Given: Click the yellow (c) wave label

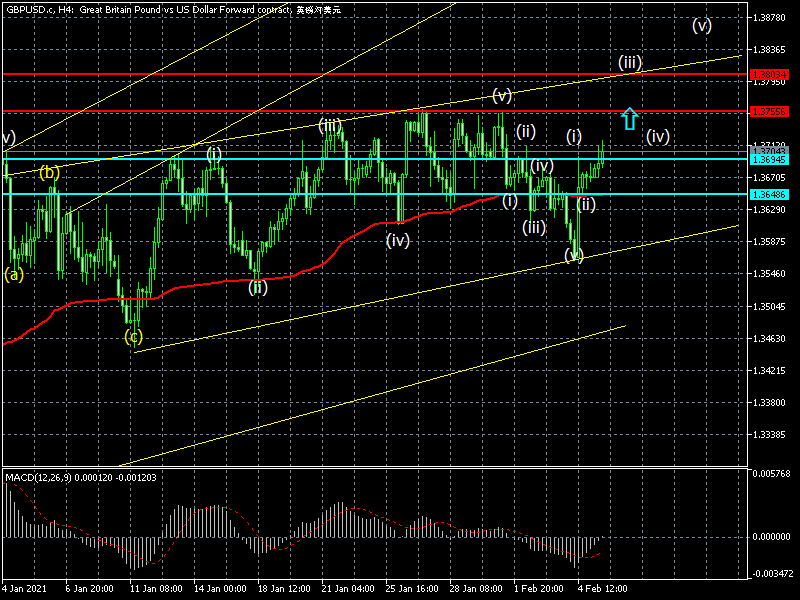Looking at the screenshot, I should click(134, 336).
